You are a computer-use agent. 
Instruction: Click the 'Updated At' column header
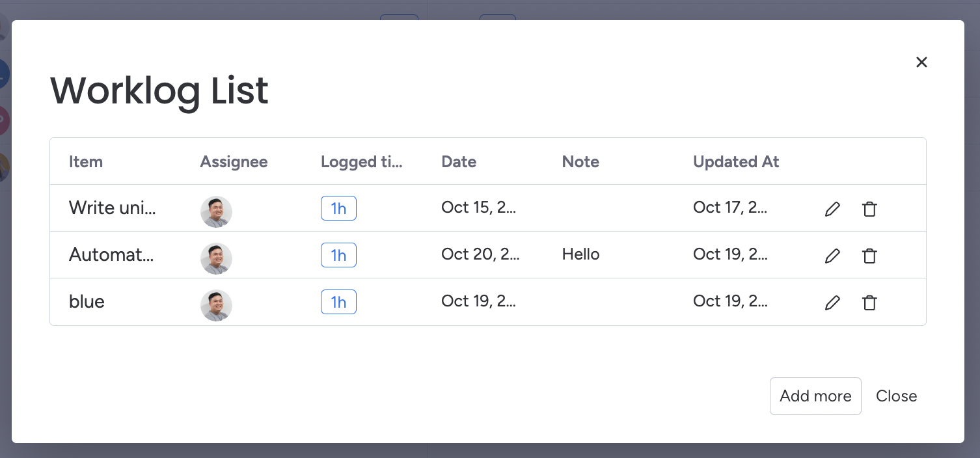(736, 162)
